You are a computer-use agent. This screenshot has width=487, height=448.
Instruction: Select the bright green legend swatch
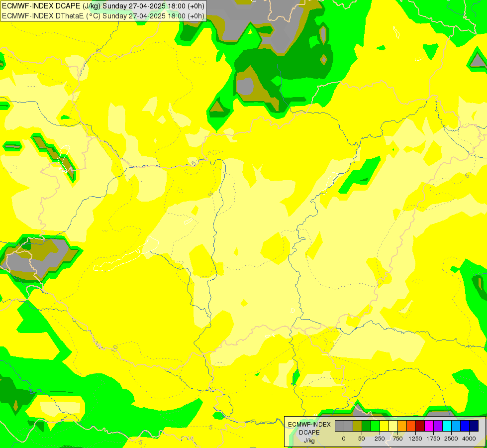(375, 426)
